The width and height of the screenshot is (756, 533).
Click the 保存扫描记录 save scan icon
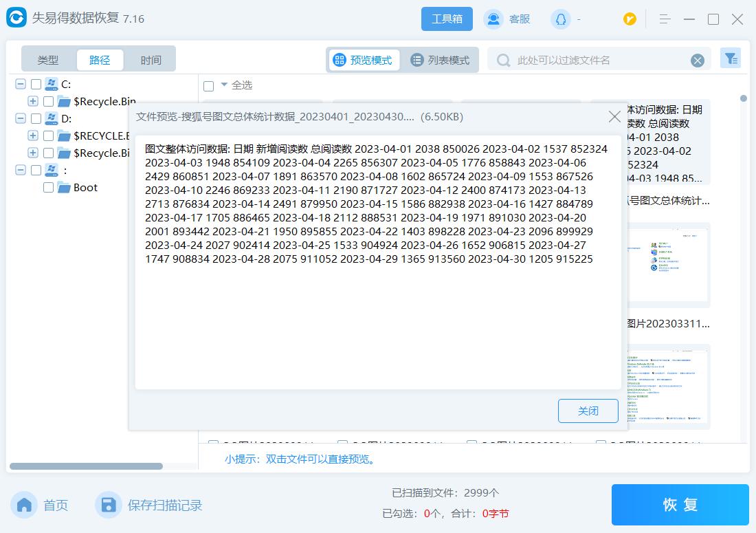click(109, 504)
